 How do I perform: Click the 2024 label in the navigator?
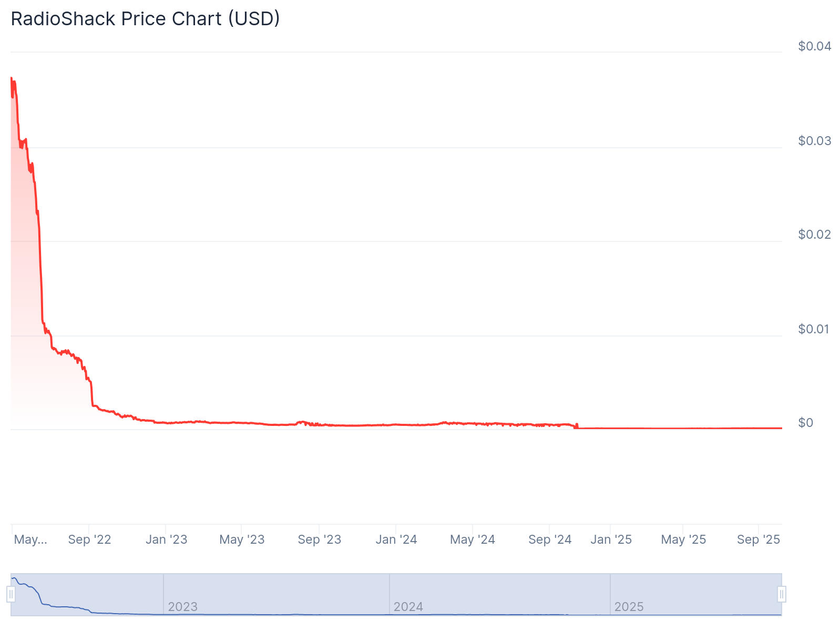408,607
